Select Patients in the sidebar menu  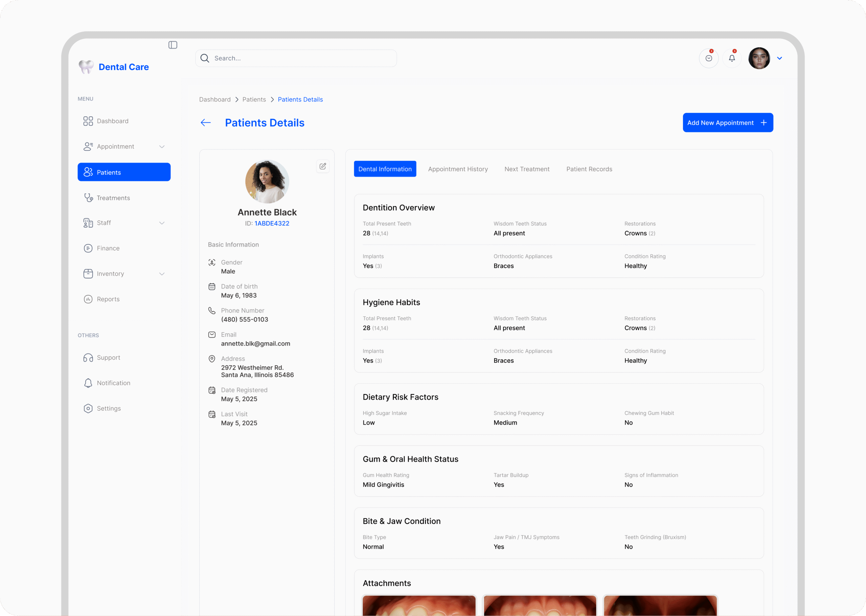pos(124,172)
